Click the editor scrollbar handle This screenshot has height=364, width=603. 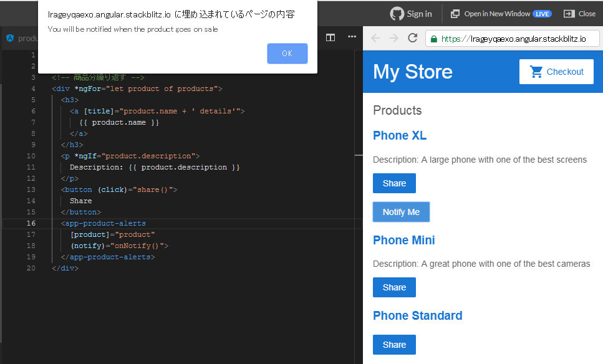coord(358,156)
